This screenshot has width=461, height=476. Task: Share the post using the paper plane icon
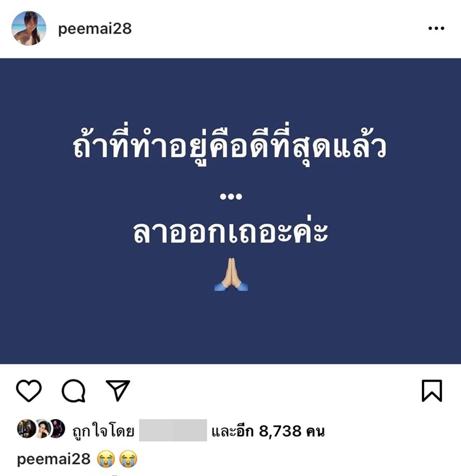pos(118,390)
